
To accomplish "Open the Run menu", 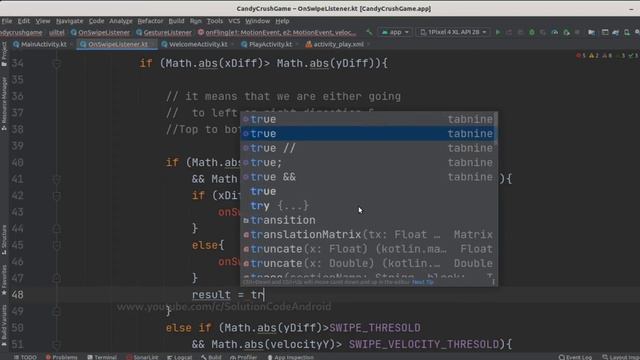I will pyautogui.click(x=196, y=21).
